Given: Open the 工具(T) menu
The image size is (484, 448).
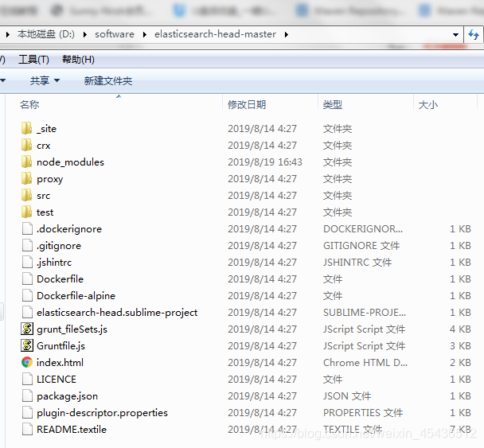Looking at the screenshot, I should coord(33,59).
